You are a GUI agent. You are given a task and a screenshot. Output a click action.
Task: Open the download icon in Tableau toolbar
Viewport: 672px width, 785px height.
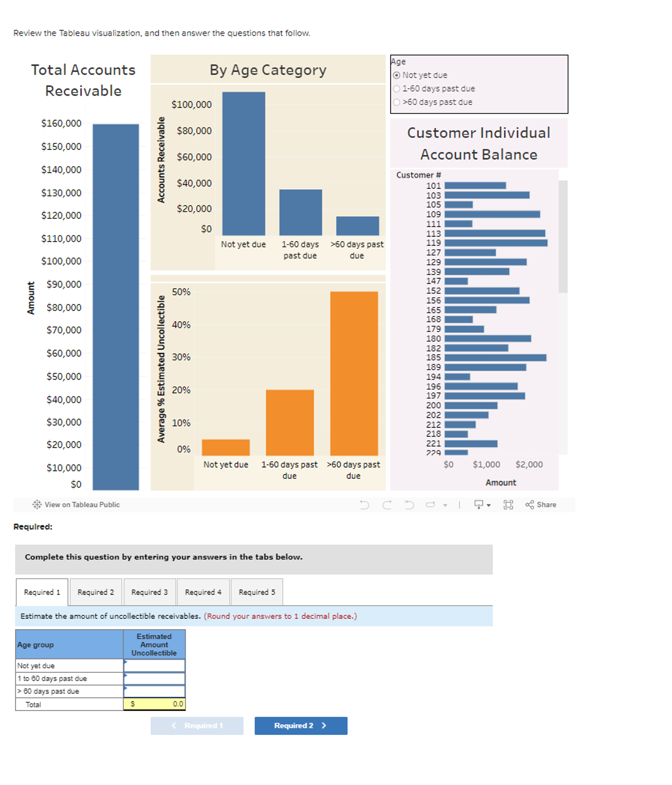478,505
